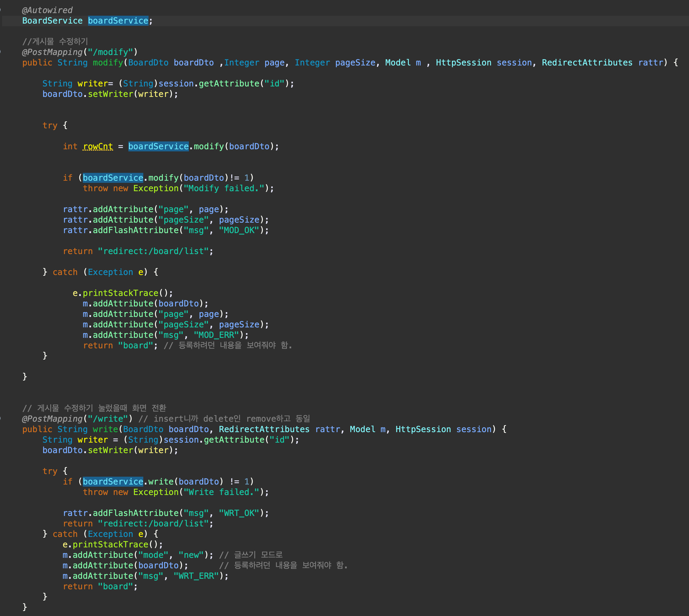689x616 pixels.
Task: Click the "WRT_OK" string literal
Action: (x=239, y=513)
